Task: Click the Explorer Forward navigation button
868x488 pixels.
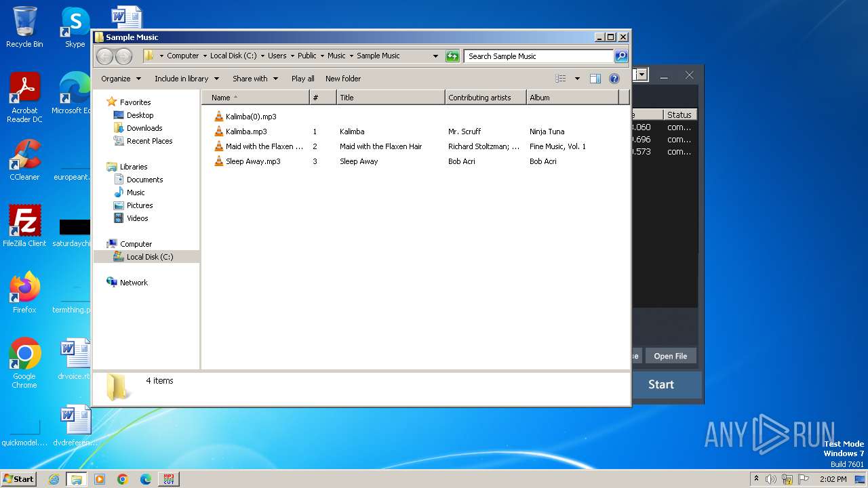Action: (123, 56)
